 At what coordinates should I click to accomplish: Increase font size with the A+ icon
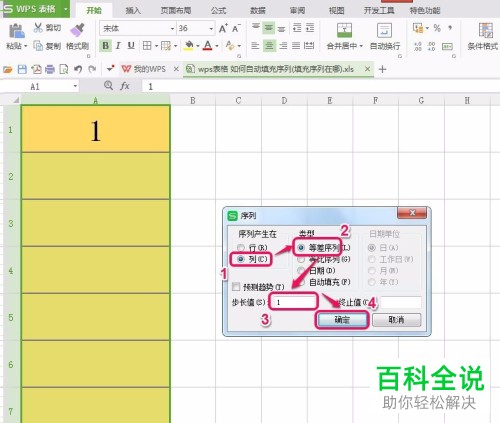223,28
